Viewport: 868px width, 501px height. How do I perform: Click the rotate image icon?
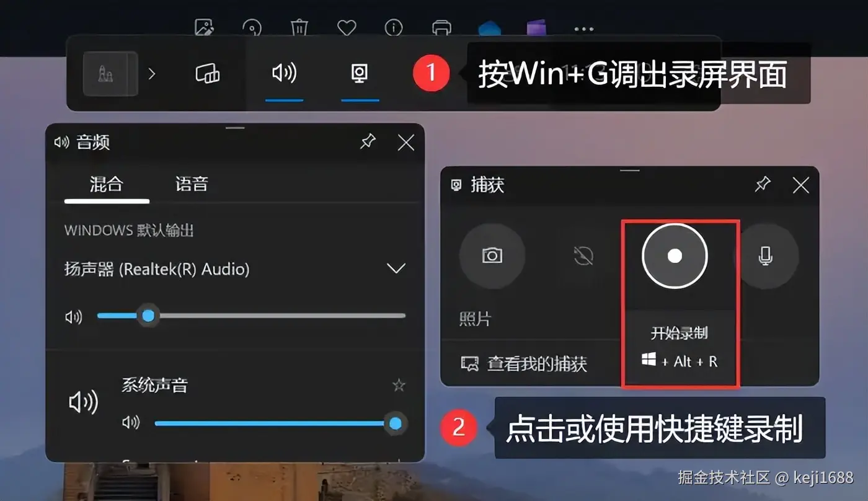[x=252, y=28]
